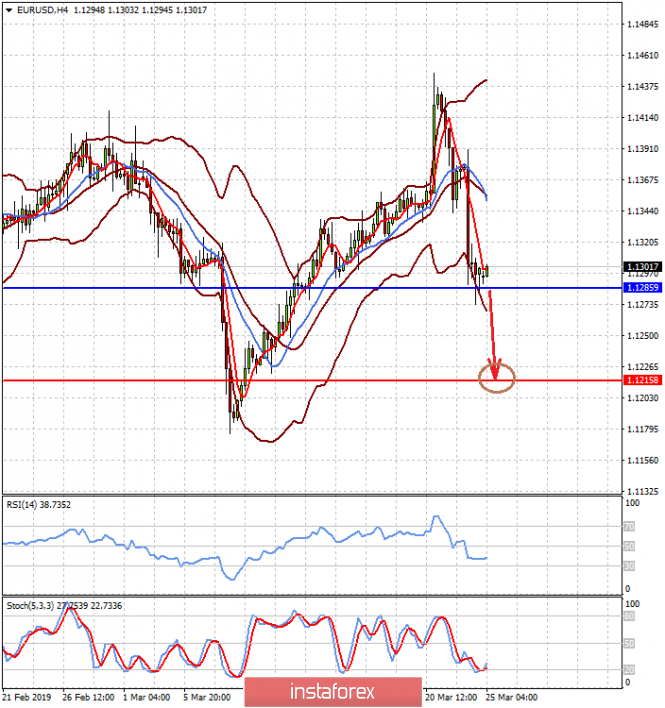Click the EURUSD,H4 chart title text
The width and height of the screenshot is (665, 708).
point(36,10)
